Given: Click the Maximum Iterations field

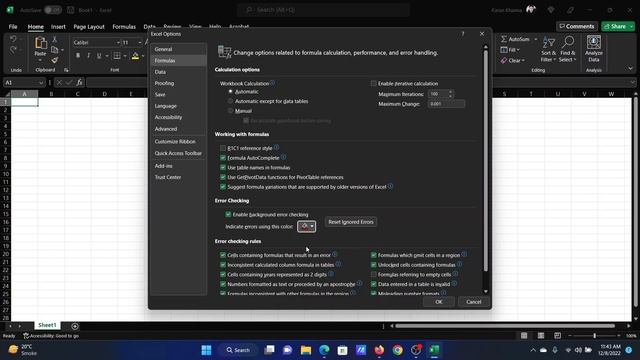Looking at the screenshot, I should coord(438,94).
